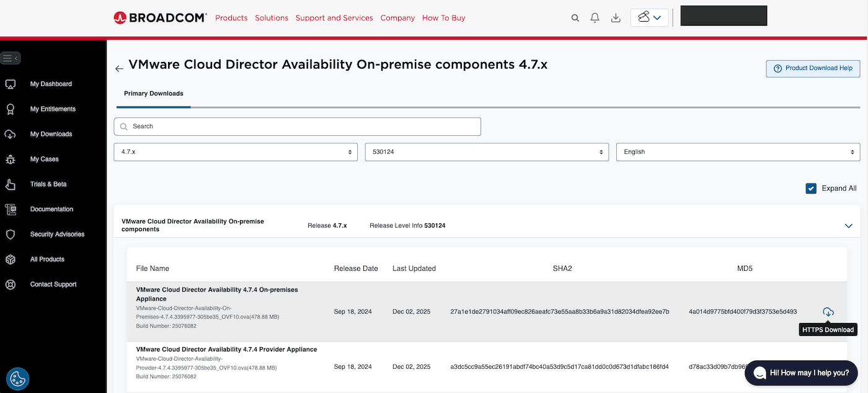Screen dimensions: 868x393
Task: Open the How To Buy menu
Action: tap(443, 18)
